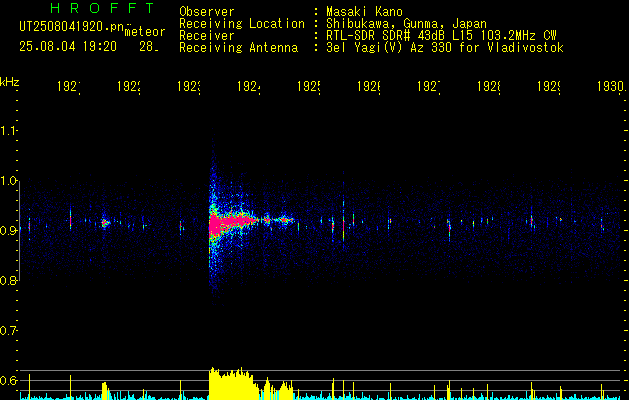Click the date stamp 25.08.04 19:20

(x=68, y=47)
